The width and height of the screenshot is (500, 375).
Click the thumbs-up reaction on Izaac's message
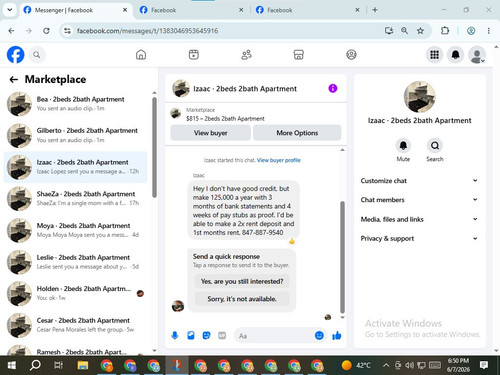[292, 241]
